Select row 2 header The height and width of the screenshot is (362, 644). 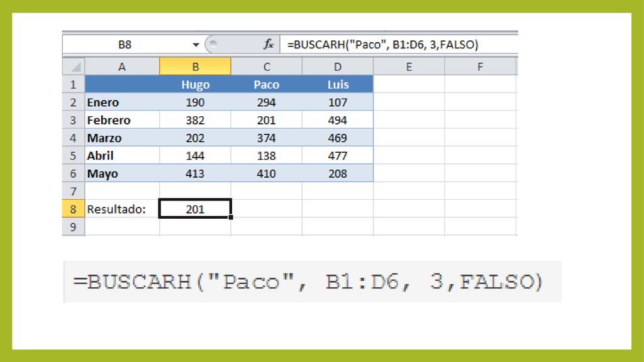click(74, 102)
